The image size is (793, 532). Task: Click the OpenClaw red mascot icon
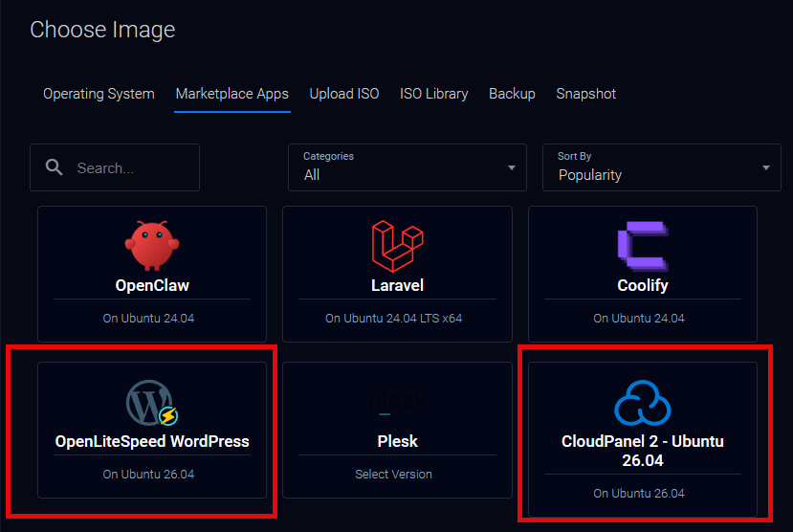coord(152,246)
